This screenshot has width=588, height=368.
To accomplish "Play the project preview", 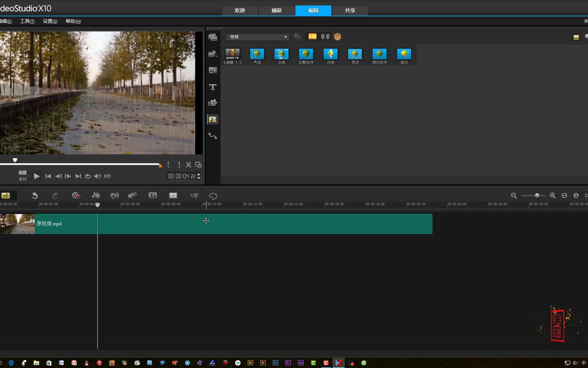I will pos(37,176).
